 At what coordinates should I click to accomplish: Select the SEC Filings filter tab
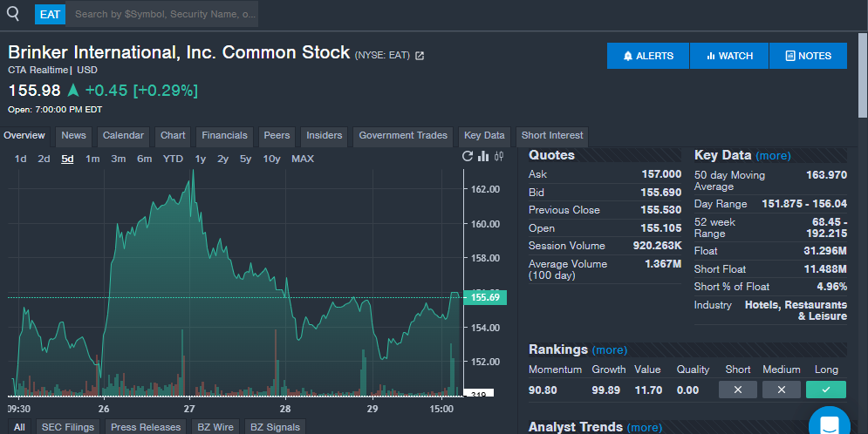coord(68,427)
